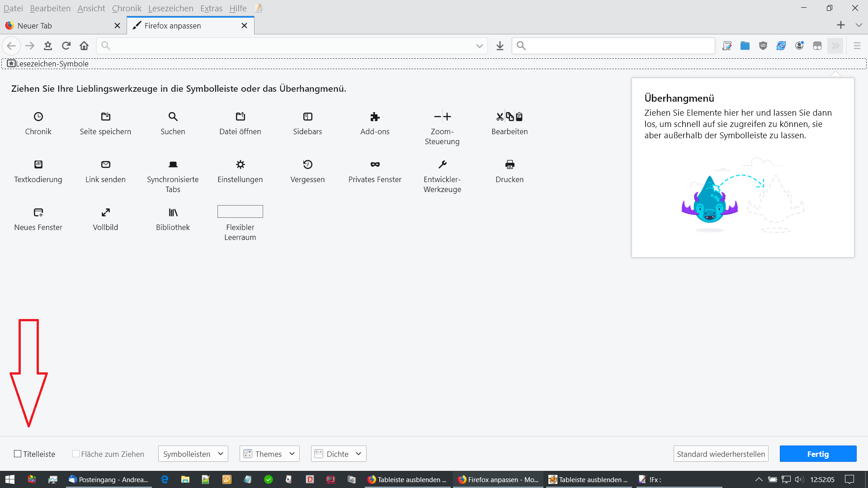Click the Fertig button
868x488 pixels.
[818, 454]
